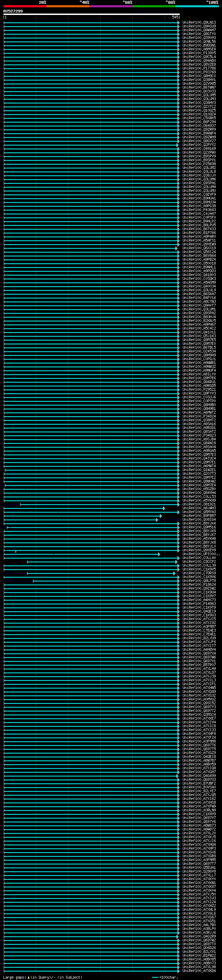This screenshot has width=222, height=980.
Task: Click the red 20% identity legend segment
Action: 25,6
